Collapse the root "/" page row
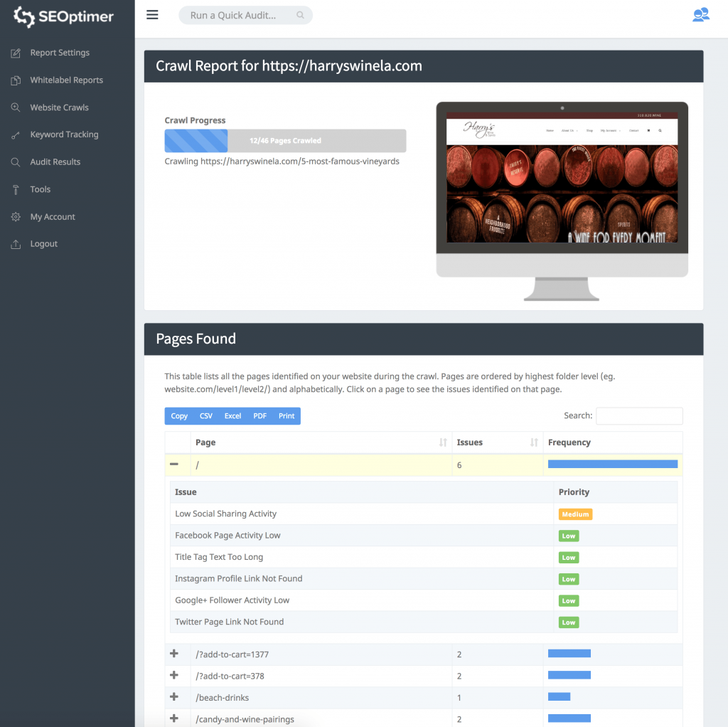This screenshot has width=728, height=727. pyautogui.click(x=174, y=465)
